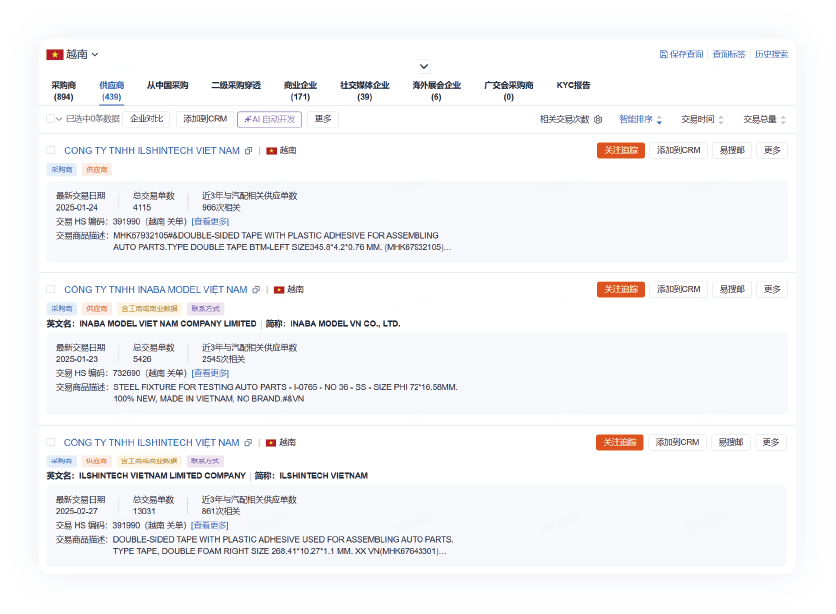836x614 pixels.
Task: Toggle the select-all checkbox beside 已选中0条数据
Action: tap(51, 119)
